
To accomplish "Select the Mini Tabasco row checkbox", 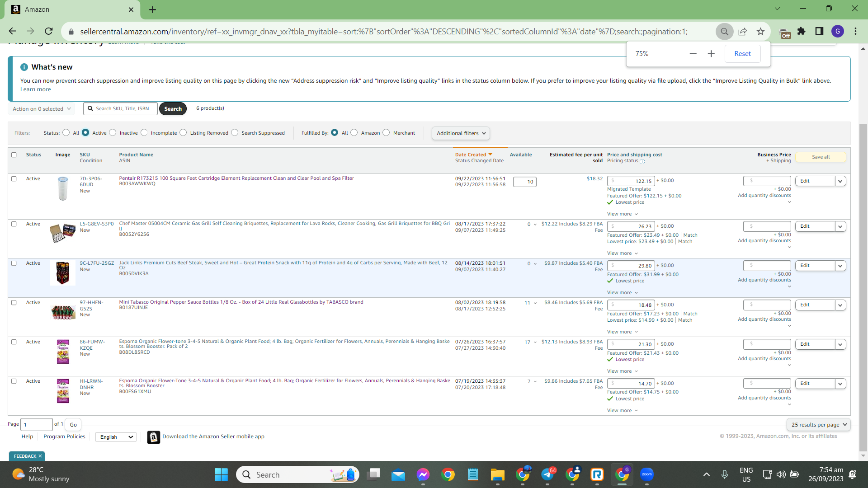I will 14,302.
